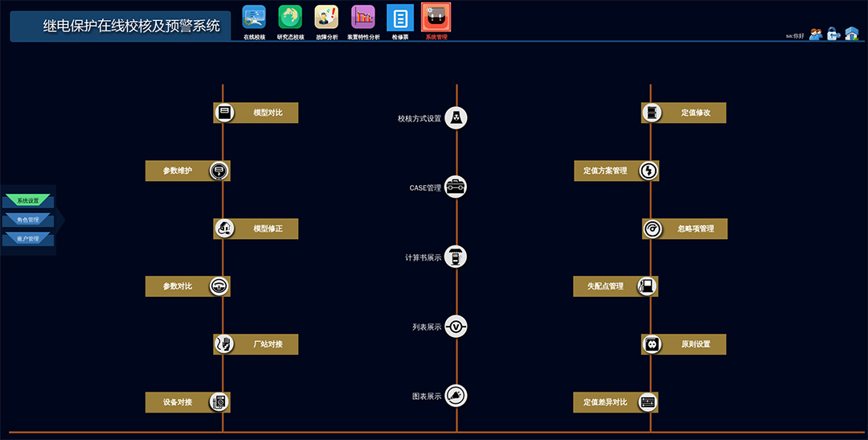Open the 装置特性分析 chart icon

pyautogui.click(x=363, y=17)
